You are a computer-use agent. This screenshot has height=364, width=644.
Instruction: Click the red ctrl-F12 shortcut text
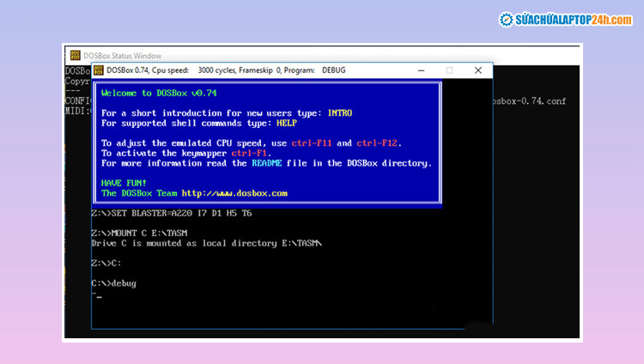(x=377, y=143)
